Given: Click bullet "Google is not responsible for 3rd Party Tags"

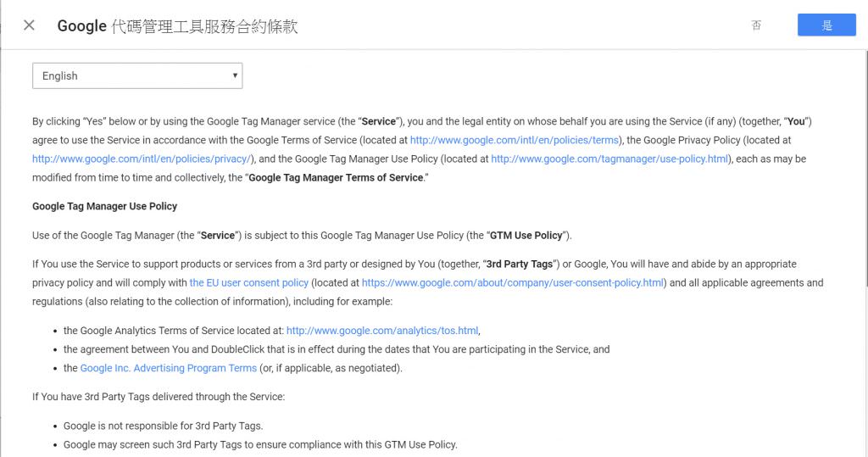Looking at the screenshot, I should point(163,426).
